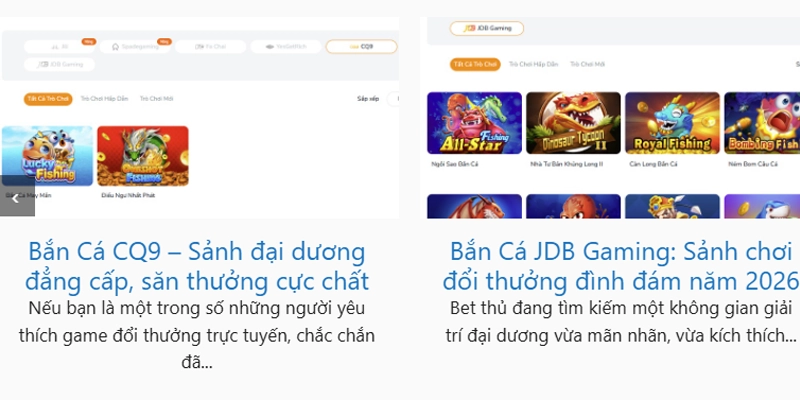This screenshot has width=800, height=400.
Task: Click the excerpt starting with Nếu bạn là
Action: (196, 336)
